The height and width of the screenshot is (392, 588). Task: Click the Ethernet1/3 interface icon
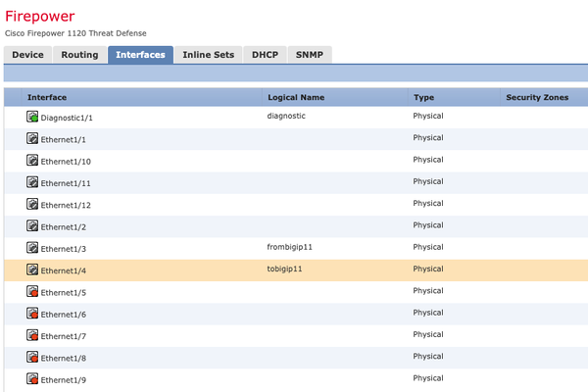[x=32, y=248]
